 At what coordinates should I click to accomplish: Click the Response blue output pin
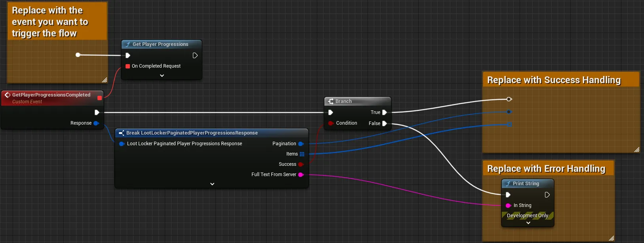click(96, 123)
